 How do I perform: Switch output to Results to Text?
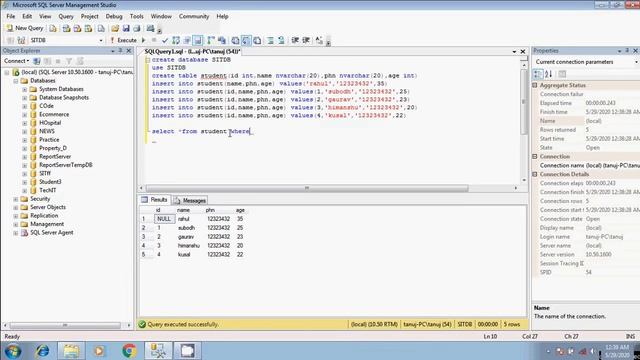(x=236, y=40)
